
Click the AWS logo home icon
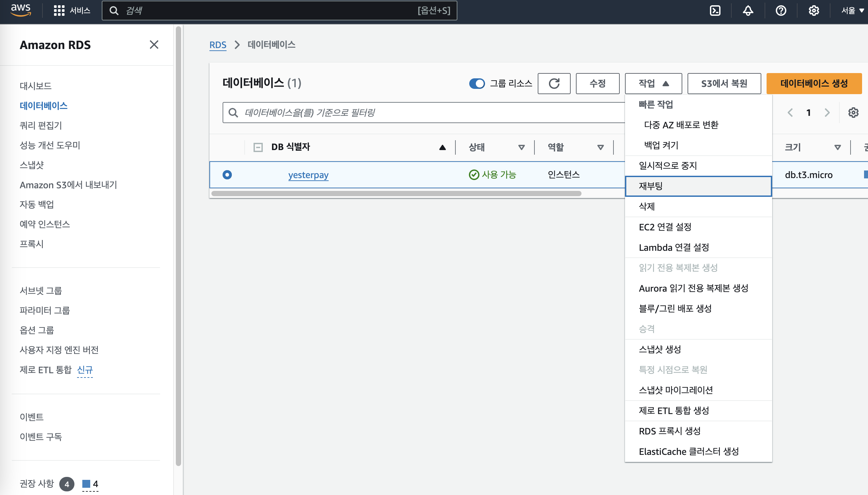[21, 10]
